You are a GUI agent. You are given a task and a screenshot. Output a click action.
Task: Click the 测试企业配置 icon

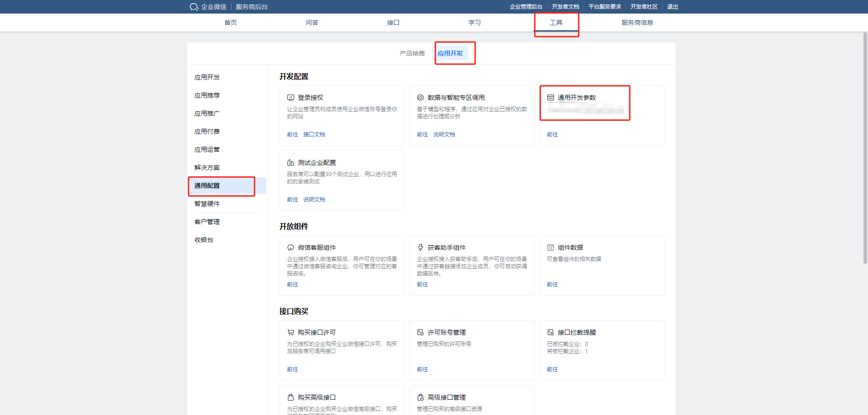tap(291, 163)
